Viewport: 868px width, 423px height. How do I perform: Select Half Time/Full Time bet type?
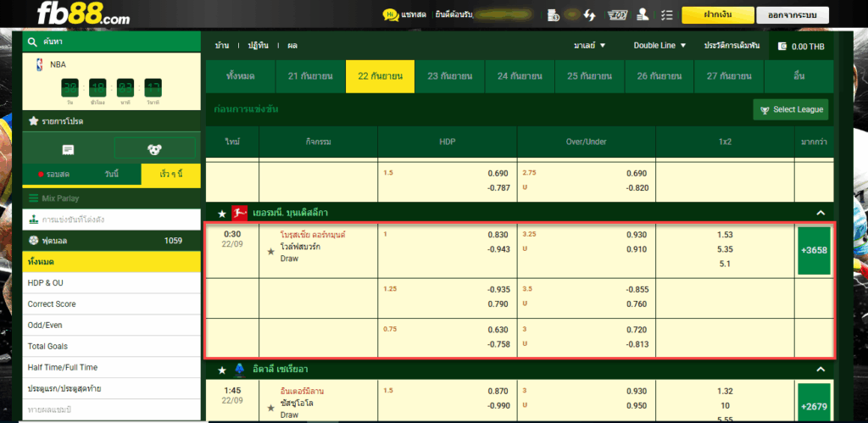(x=111, y=367)
